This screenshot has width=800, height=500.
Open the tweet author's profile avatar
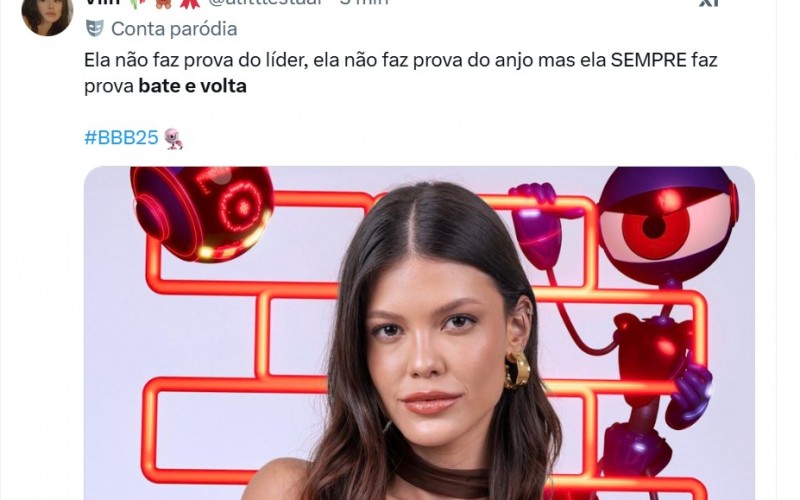(47, 15)
